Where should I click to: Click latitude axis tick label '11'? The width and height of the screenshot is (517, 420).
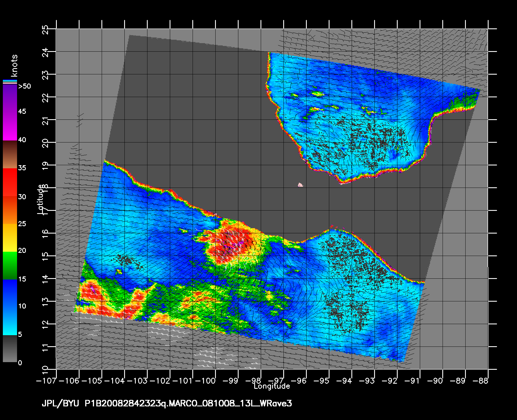coord(45,347)
